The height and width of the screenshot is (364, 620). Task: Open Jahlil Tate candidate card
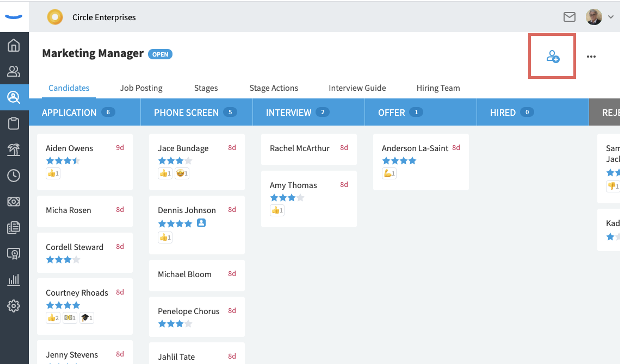[x=197, y=353]
